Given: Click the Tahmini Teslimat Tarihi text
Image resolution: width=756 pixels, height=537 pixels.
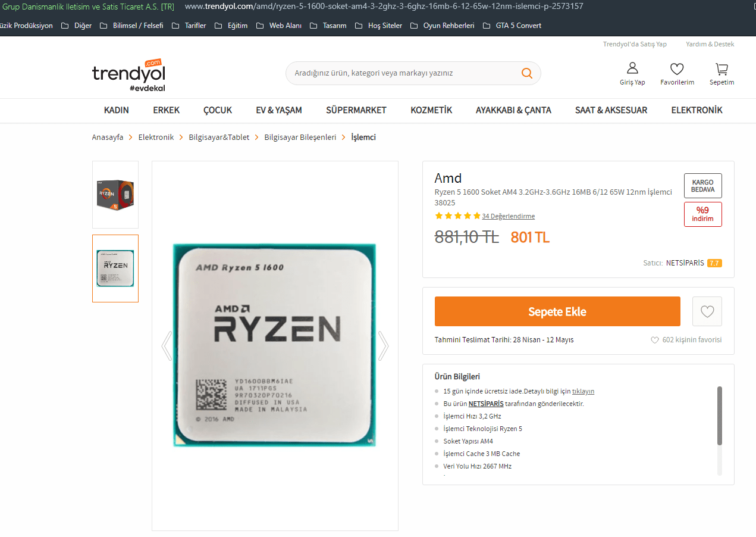Looking at the screenshot, I should pyautogui.click(x=504, y=340).
